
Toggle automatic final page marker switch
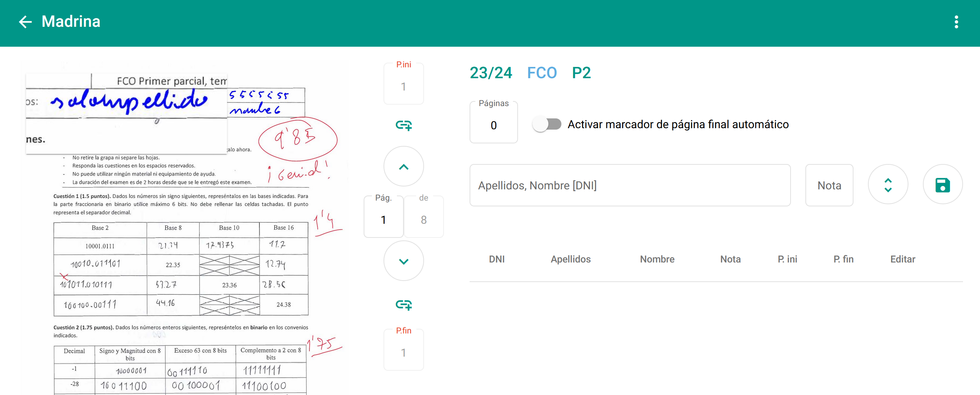(547, 124)
